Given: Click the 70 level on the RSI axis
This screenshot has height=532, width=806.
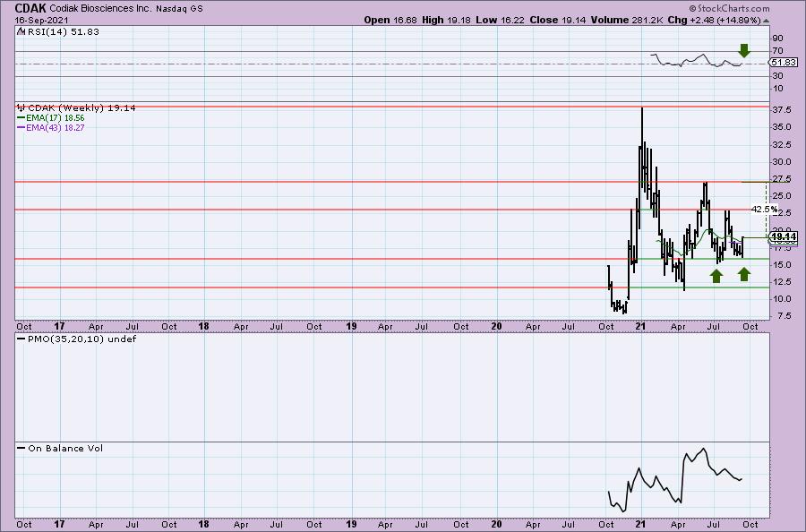Looking at the screenshot, I should click(777, 50).
